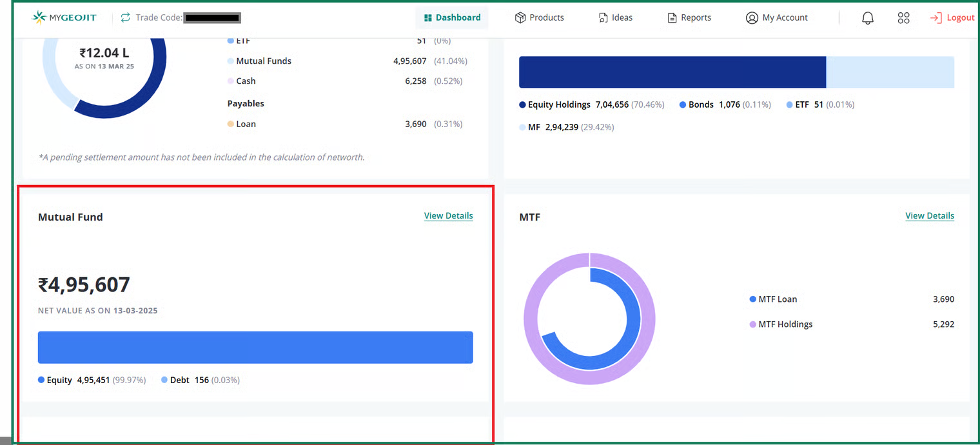Viewport: 980px width, 445px height.
Task: Click the My Account profile icon
Action: 751,18
